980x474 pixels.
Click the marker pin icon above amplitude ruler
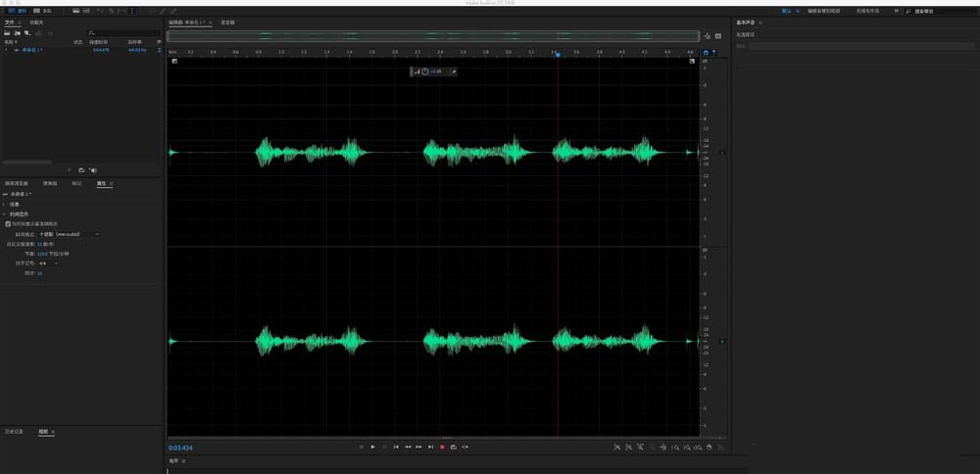[714, 53]
